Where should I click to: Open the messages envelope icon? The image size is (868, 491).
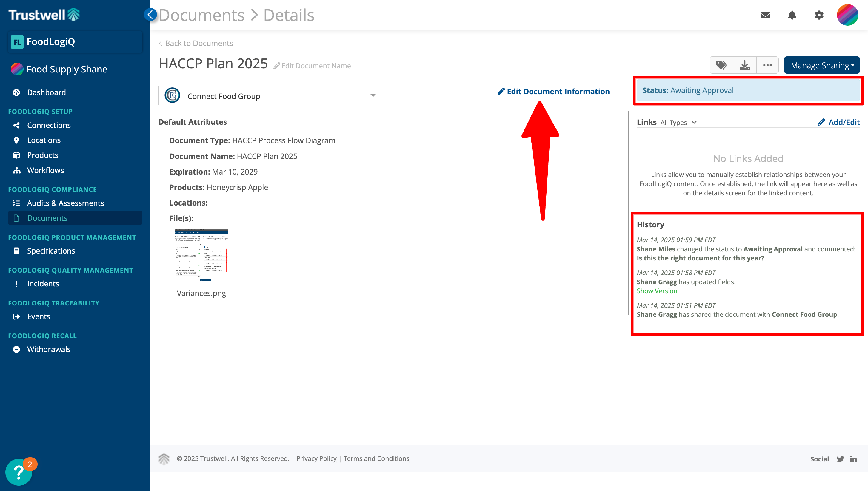click(765, 15)
